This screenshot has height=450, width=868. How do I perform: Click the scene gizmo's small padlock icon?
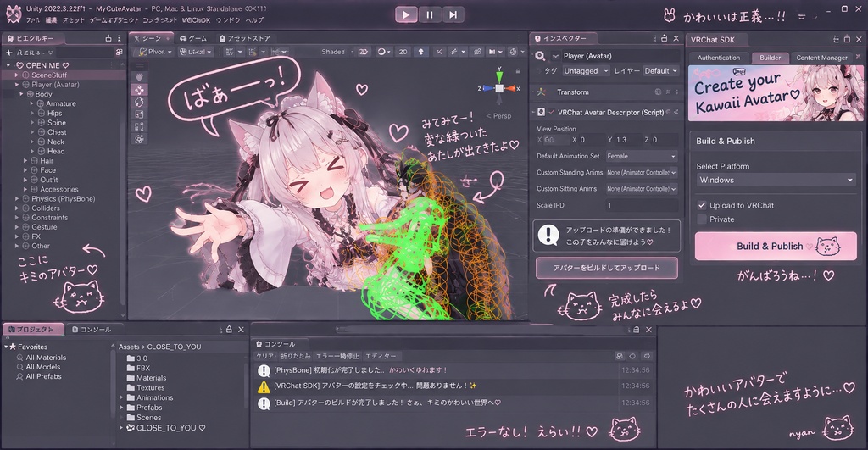(518, 71)
